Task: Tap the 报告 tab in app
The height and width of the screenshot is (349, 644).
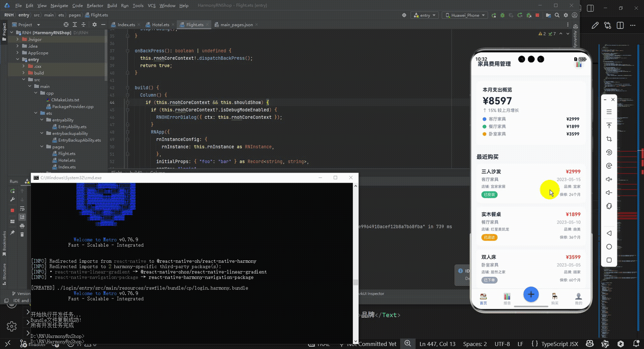Action: 507,299
